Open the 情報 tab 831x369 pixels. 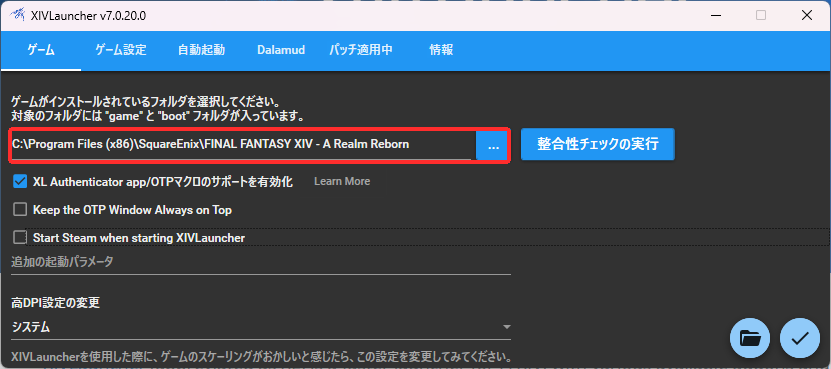(441, 50)
